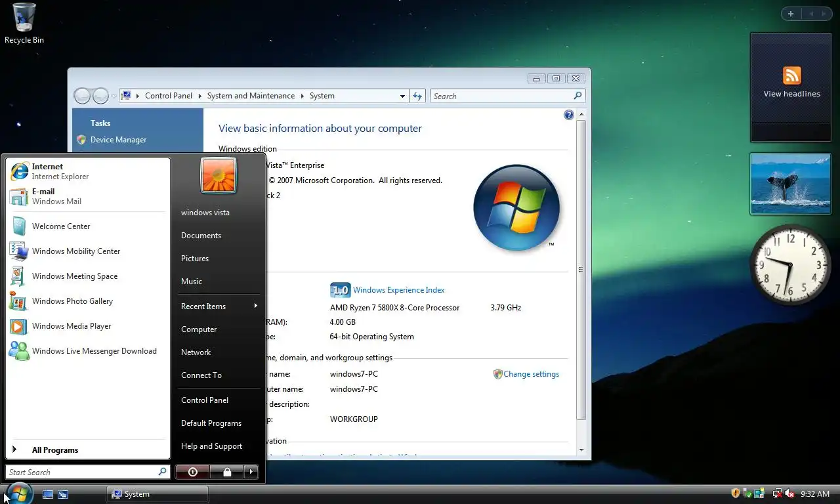Screen dimensions: 840x504
Task: Click the Device Manager shield icon
Action: [x=81, y=140]
